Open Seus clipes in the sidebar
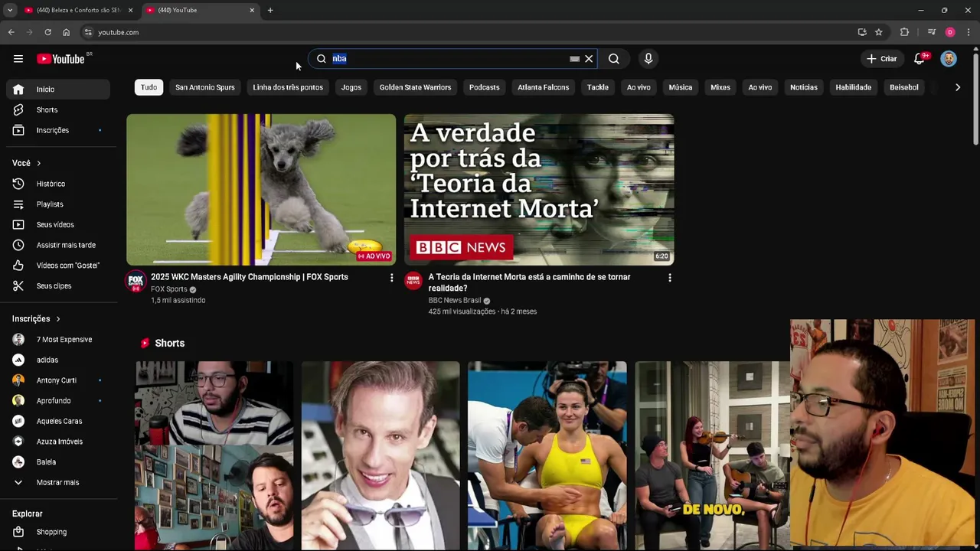980x551 pixels. 58,286
